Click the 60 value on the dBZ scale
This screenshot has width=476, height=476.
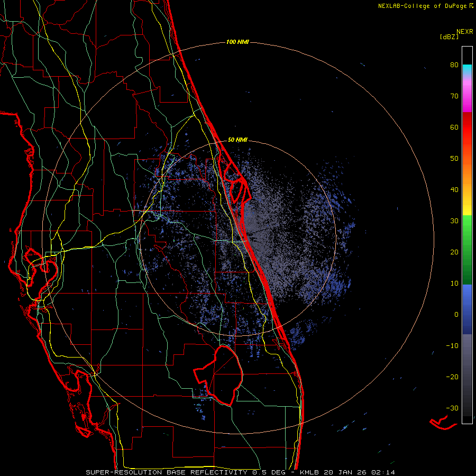454,127
